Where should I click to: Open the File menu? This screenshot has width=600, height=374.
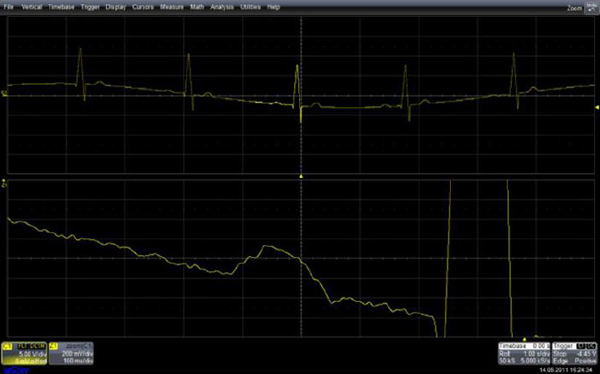point(8,7)
